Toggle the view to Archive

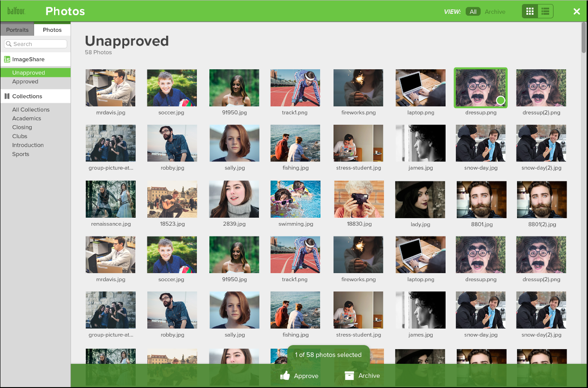click(495, 12)
